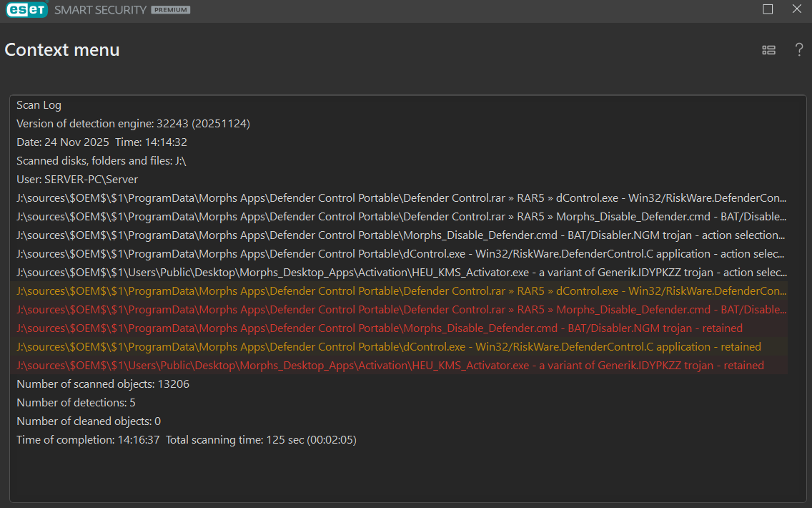812x508 pixels.
Task: Select the Time of completion line
Action: [x=186, y=440]
